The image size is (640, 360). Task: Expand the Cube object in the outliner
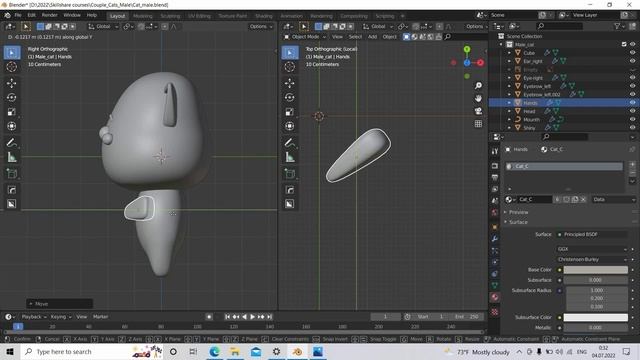pyautogui.click(x=509, y=53)
